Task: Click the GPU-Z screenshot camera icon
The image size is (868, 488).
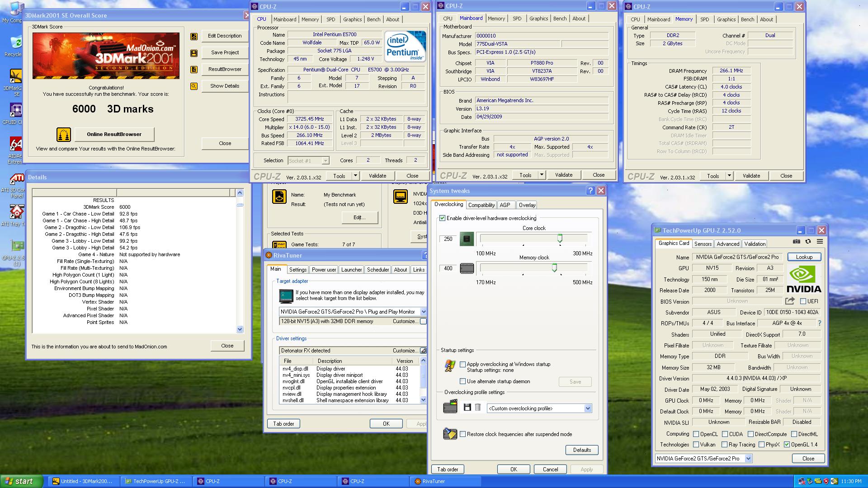Action: tap(797, 242)
